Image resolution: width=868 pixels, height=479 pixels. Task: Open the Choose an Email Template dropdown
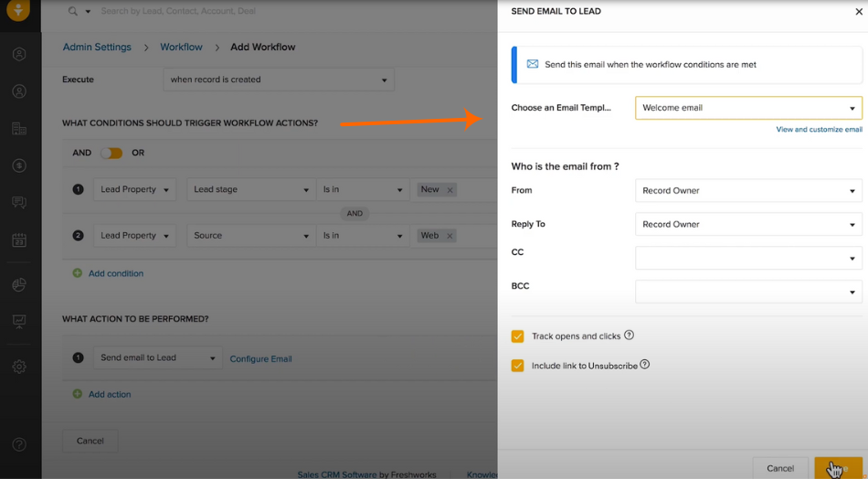click(x=748, y=108)
